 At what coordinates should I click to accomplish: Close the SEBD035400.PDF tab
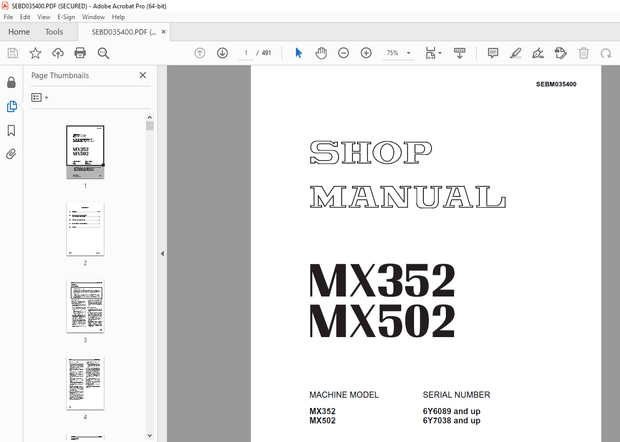(164, 32)
